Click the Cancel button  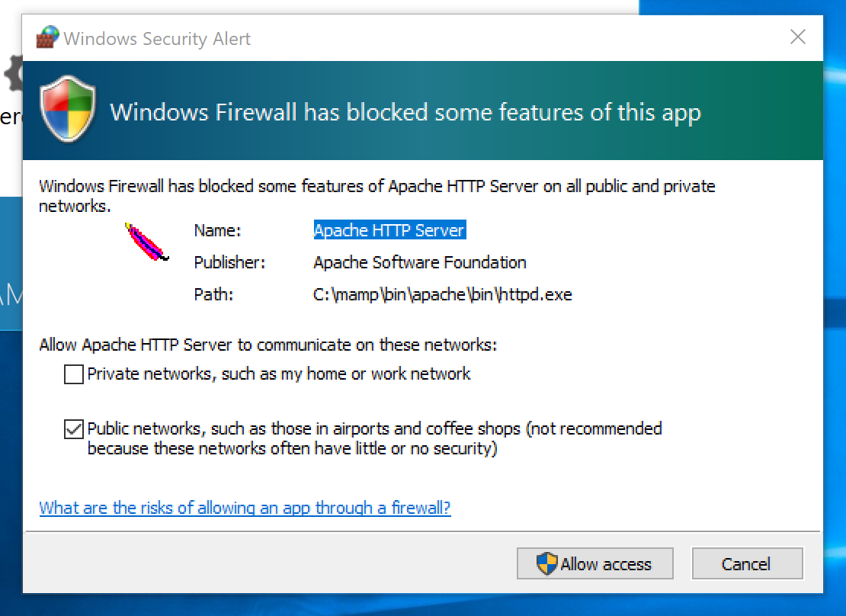747,564
